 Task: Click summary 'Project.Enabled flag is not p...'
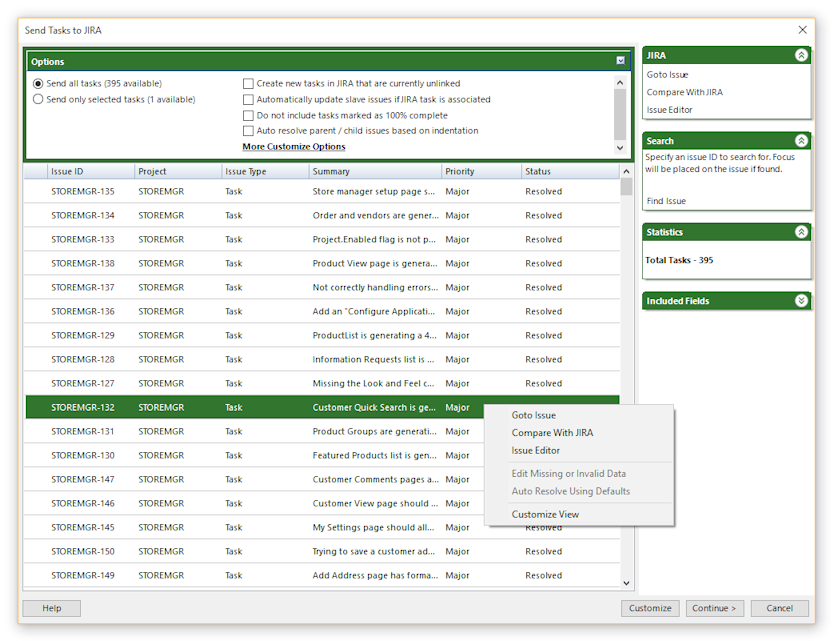click(374, 240)
